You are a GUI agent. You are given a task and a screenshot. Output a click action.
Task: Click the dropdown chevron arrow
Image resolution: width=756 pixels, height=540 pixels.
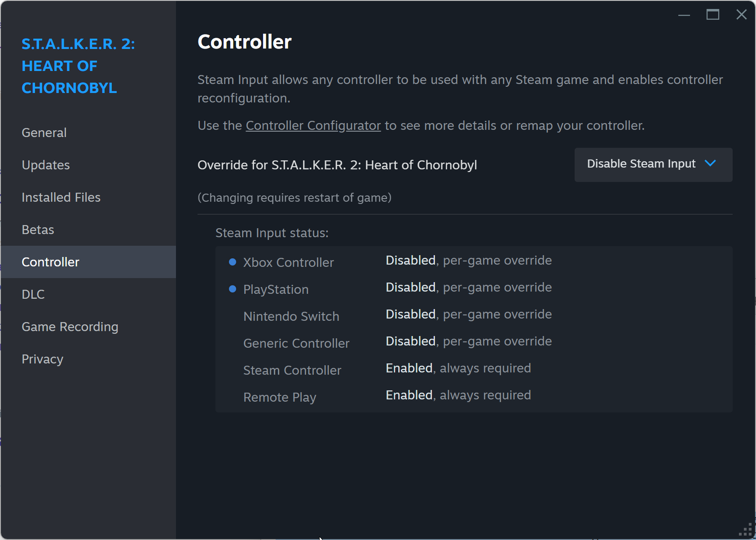[710, 164]
